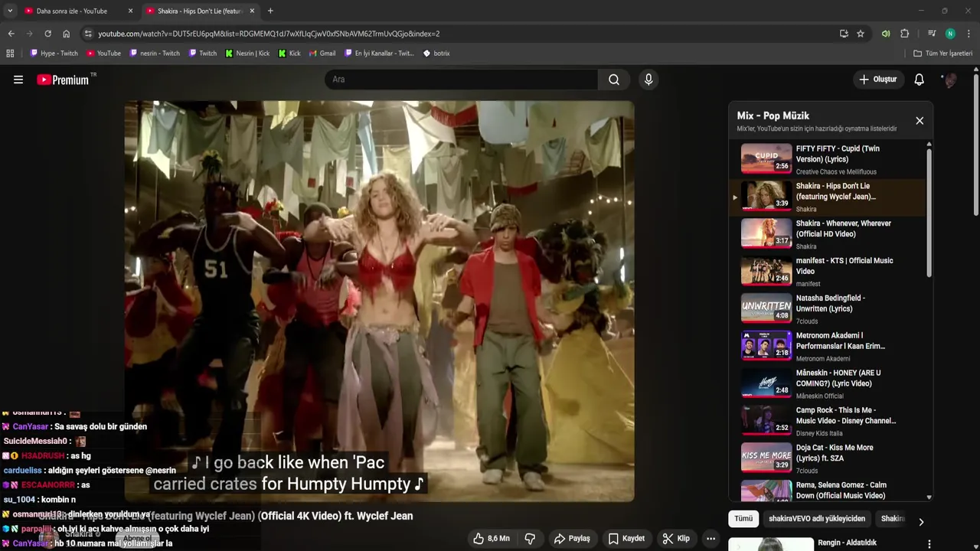The height and width of the screenshot is (551, 980).
Task: Select the Shakira - Hips Don't Lie tab
Action: pos(200,11)
